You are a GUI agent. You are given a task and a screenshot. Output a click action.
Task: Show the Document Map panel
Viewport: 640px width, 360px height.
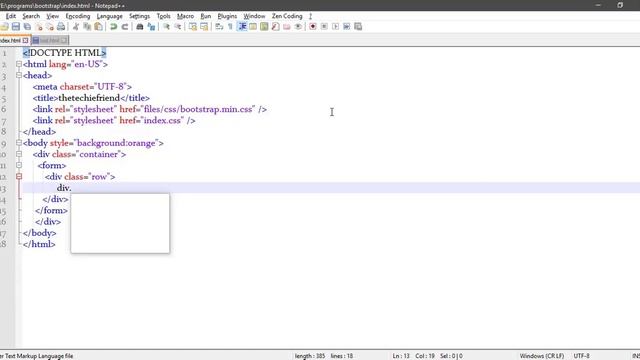(x=264, y=27)
